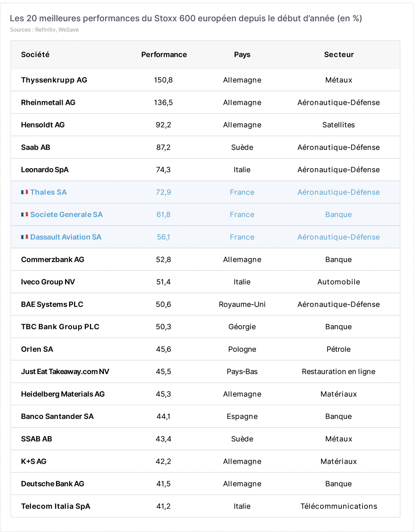The height and width of the screenshot is (532, 414).
Task: Select Telecom Italia SpA Télécommunications cell
Action: tap(339, 506)
